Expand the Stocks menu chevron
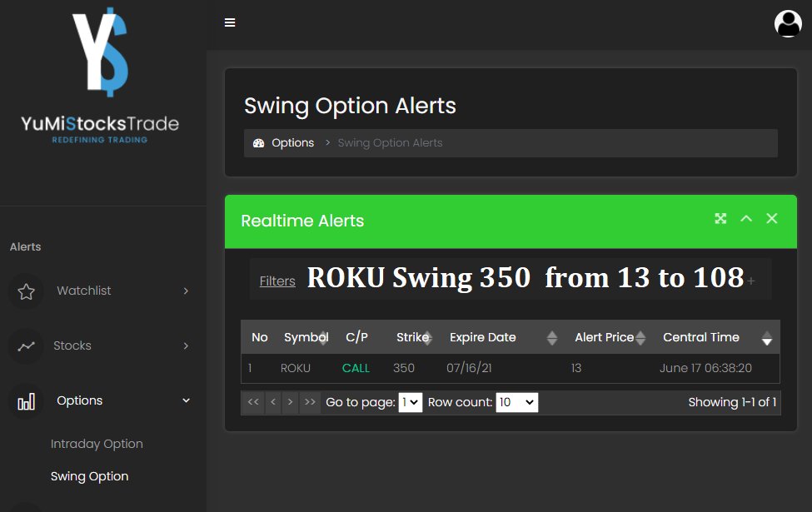This screenshot has height=512, width=812. click(x=186, y=345)
